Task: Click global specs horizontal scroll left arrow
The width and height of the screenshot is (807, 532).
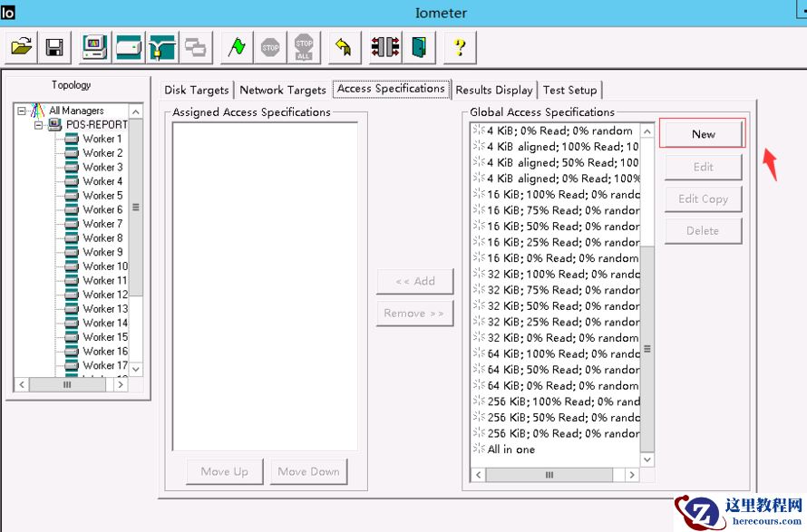Action: click(478, 475)
